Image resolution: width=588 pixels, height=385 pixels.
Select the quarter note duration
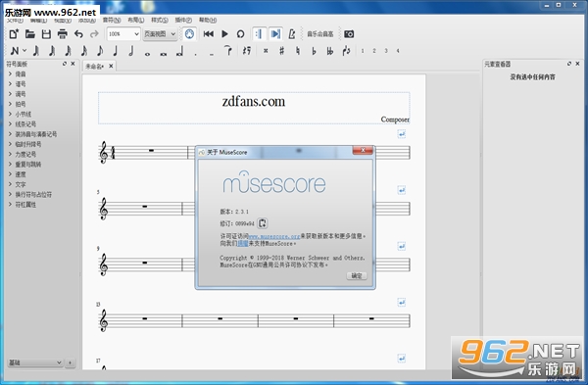tap(116, 51)
